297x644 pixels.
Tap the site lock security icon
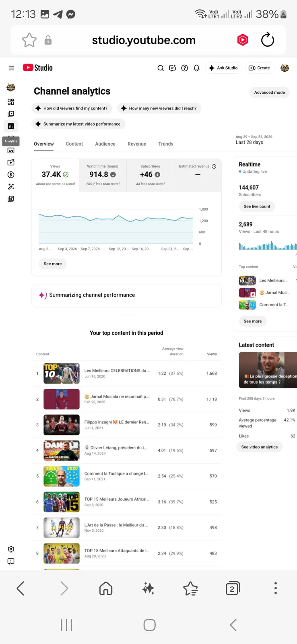click(48, 40)
